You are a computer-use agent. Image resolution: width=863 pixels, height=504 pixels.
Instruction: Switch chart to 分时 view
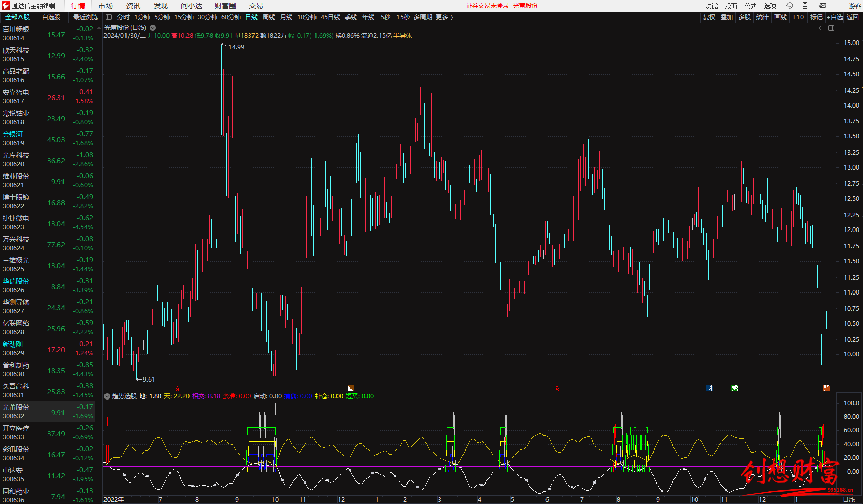[x=123, y=17]
